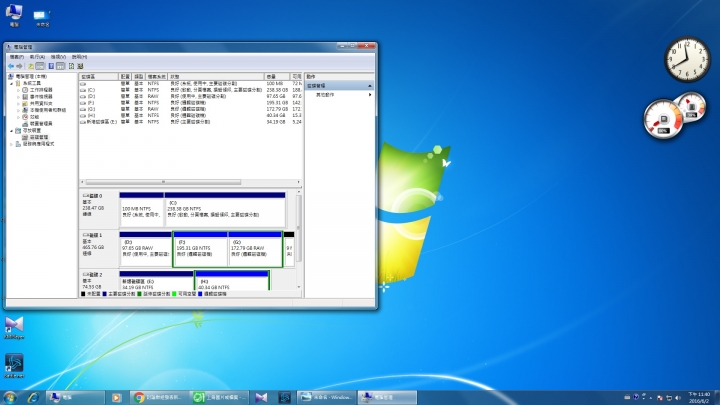The image size is (720, 405).
Task: Click the taskbar clock showing 11:40
Action: click(x=699, y=398)
